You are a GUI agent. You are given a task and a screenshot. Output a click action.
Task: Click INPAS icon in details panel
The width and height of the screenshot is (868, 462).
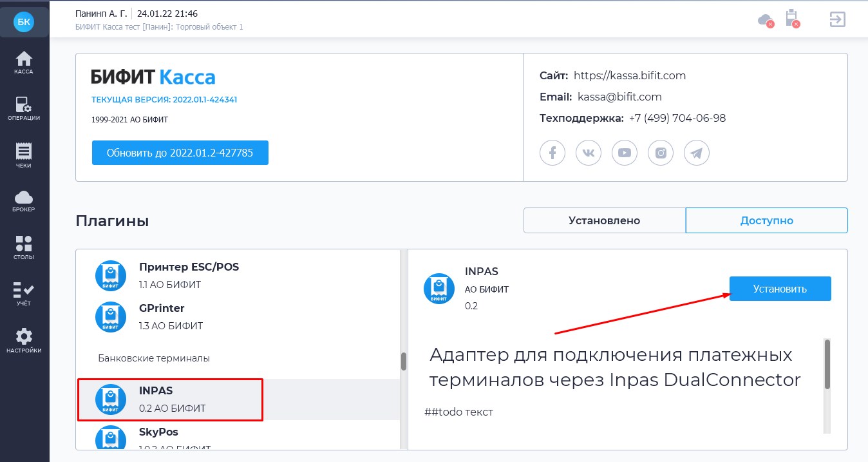(439, 288)
